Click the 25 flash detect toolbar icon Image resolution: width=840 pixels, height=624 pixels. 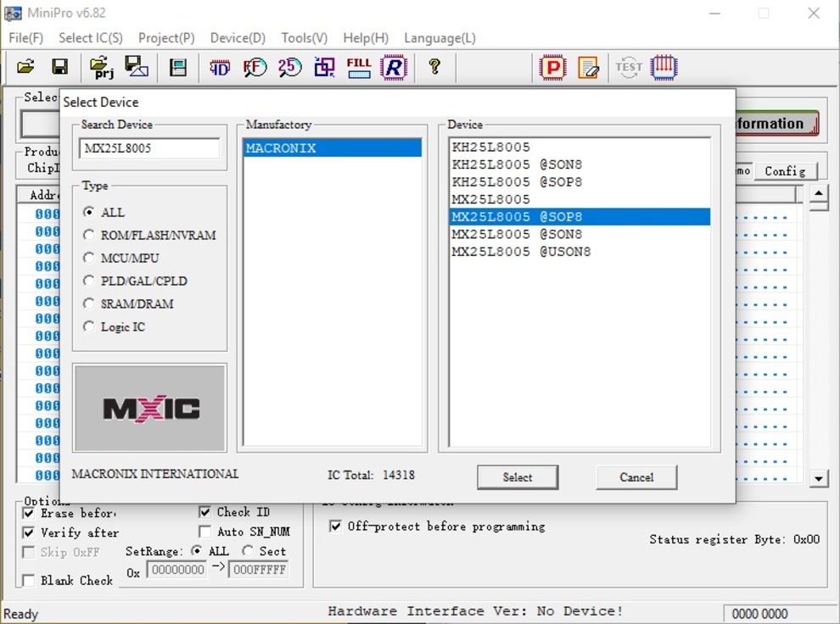[x=290, y=68]
